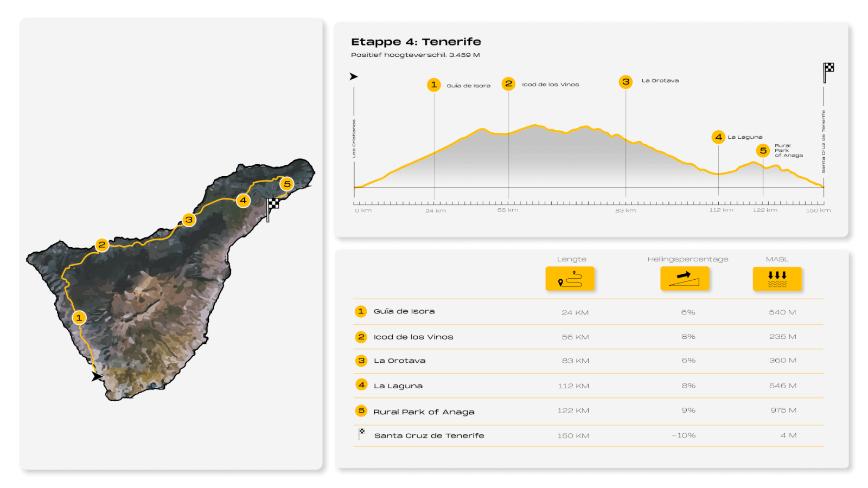The width and height of the screenshot is (868, 488).
Task: Click the 150 km axis label
Action: [x=818, y=210]
